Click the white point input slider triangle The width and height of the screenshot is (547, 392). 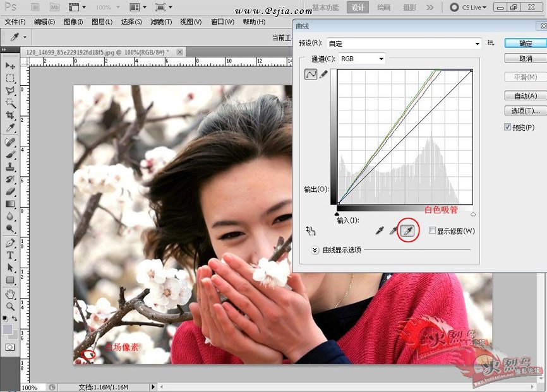coord(472,214)
